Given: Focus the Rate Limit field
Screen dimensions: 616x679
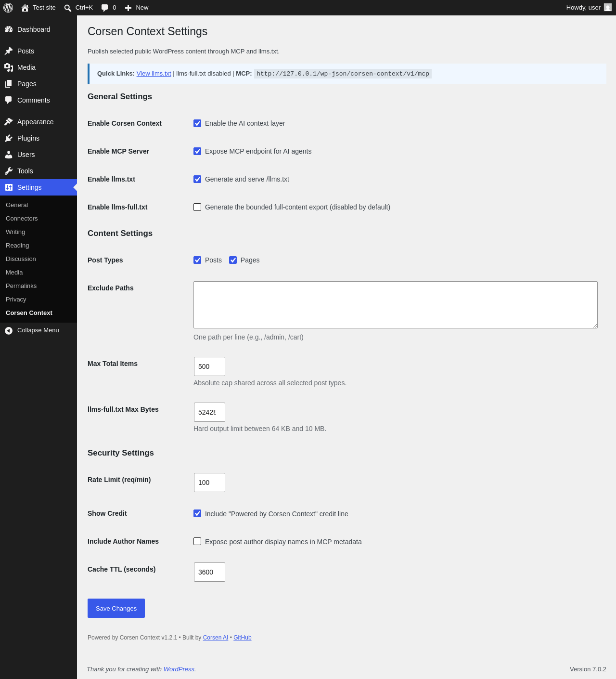Looking at the screenshot, I should [x=209, y=483].
